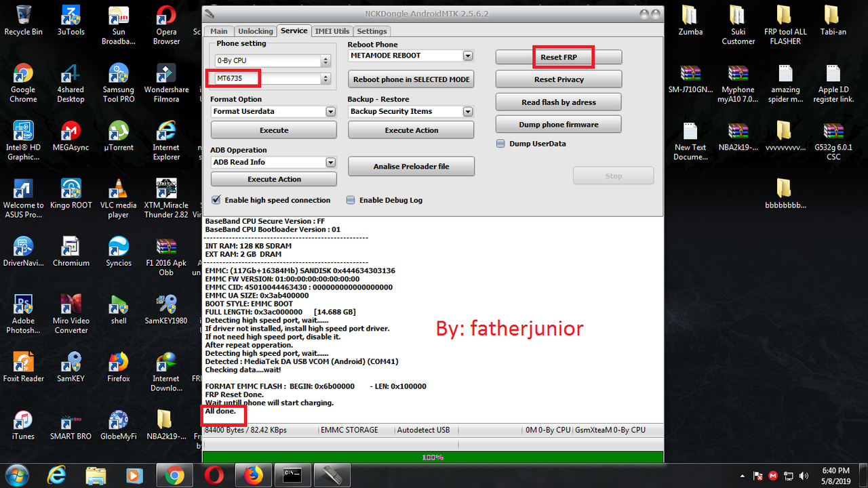Launch Foxit Reader from the desktop
The width and height of the screenshot is (868, 488).
click(23, 367)
